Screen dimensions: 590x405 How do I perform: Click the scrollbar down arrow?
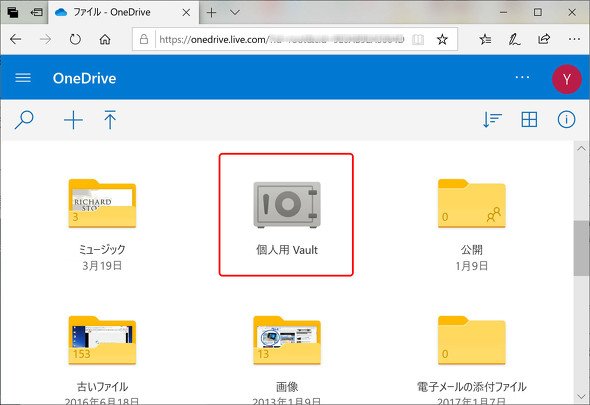click(581, 396)
